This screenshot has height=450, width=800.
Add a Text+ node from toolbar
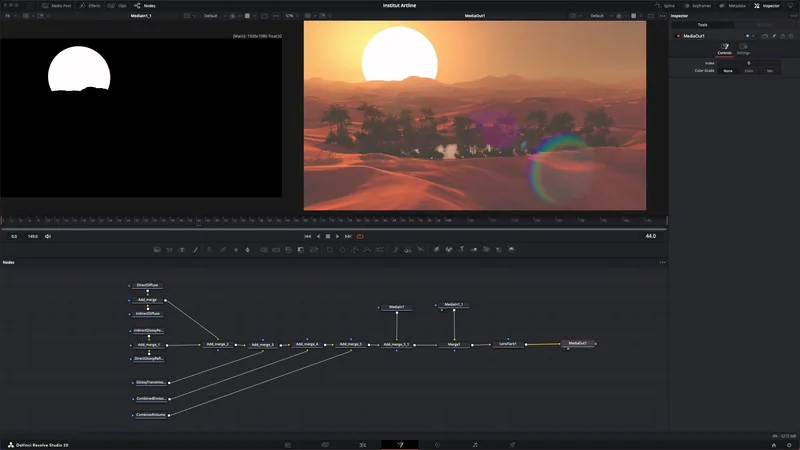click(x=182, y=249)
